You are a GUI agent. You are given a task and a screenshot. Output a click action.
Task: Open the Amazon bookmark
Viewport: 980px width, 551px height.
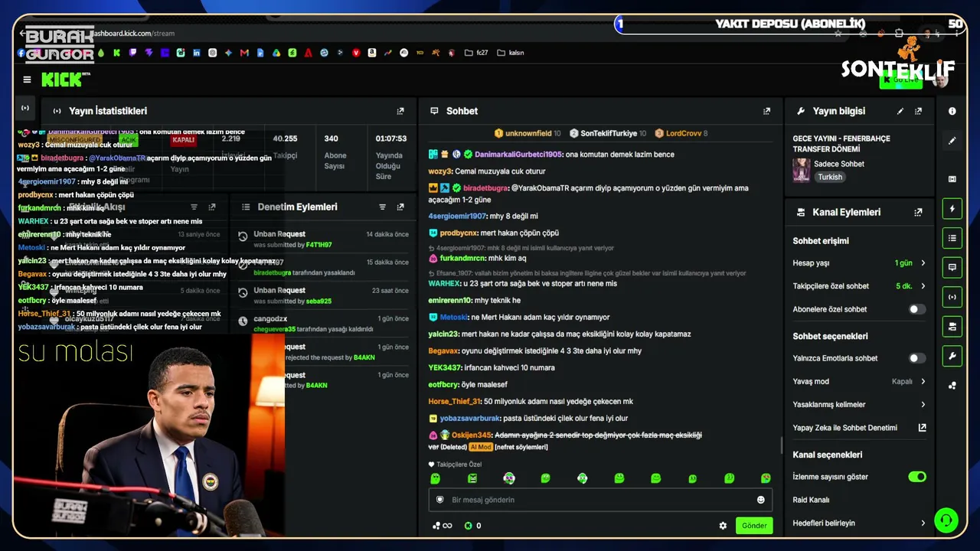coord(372,53)
